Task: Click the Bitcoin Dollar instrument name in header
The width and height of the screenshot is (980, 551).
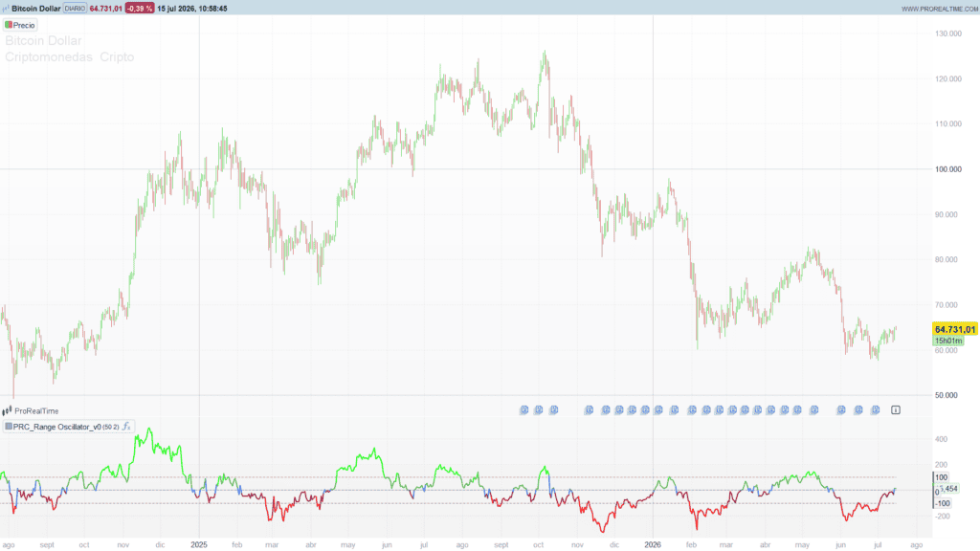Action: click(x=36, y=9)
